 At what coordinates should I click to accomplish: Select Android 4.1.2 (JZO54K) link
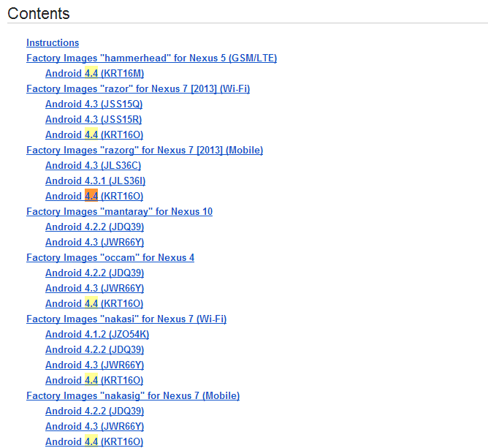(97, 334)
